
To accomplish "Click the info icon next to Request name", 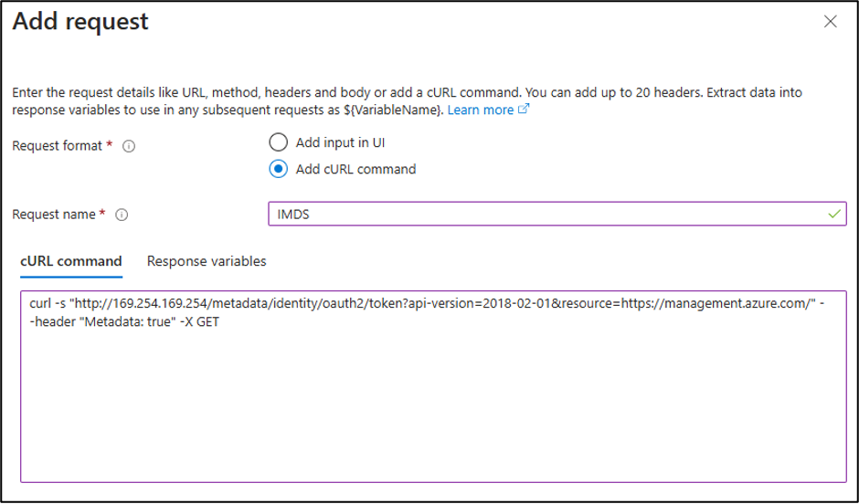I will tap(122, 215).
